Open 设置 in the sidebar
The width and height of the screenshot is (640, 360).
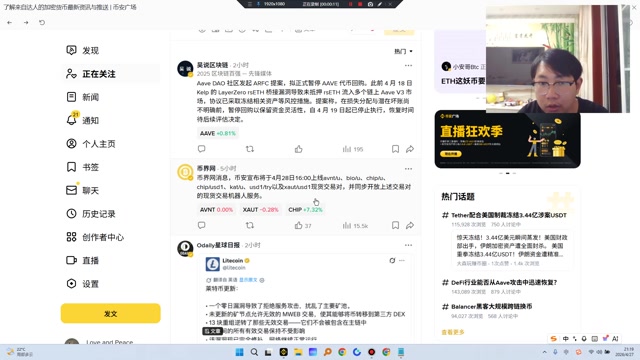point(82,284)
